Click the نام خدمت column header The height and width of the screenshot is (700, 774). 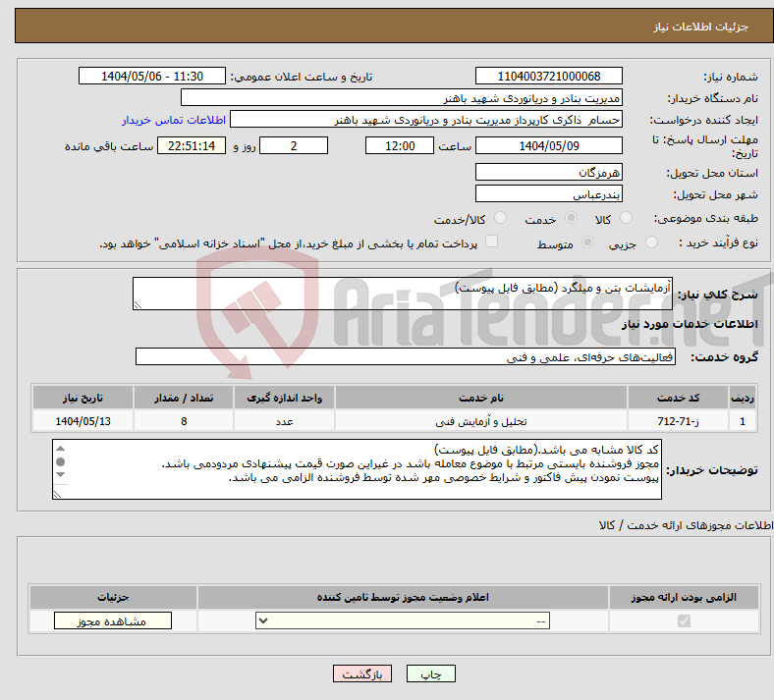click(481, 398)
